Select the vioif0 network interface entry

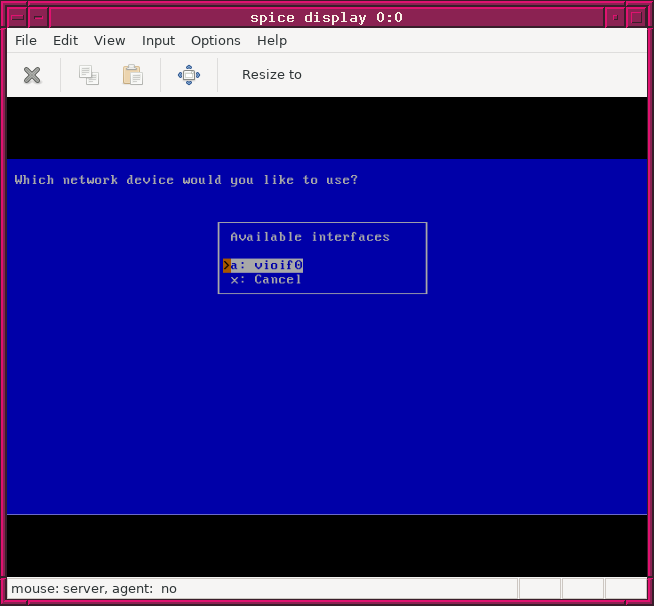pyautogui.click(x=266, y=265)
